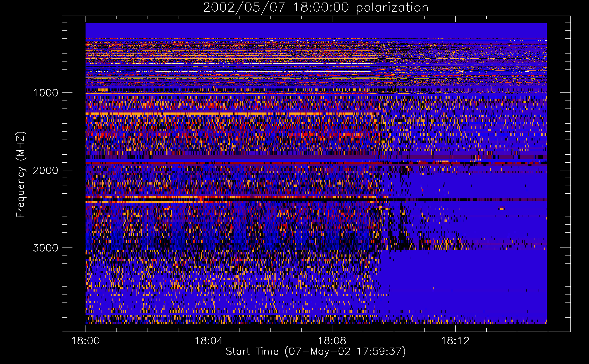This screenshot has width=589, height=364.
Task: Click the 18:04 time tick label
Action: click(209, 341)
